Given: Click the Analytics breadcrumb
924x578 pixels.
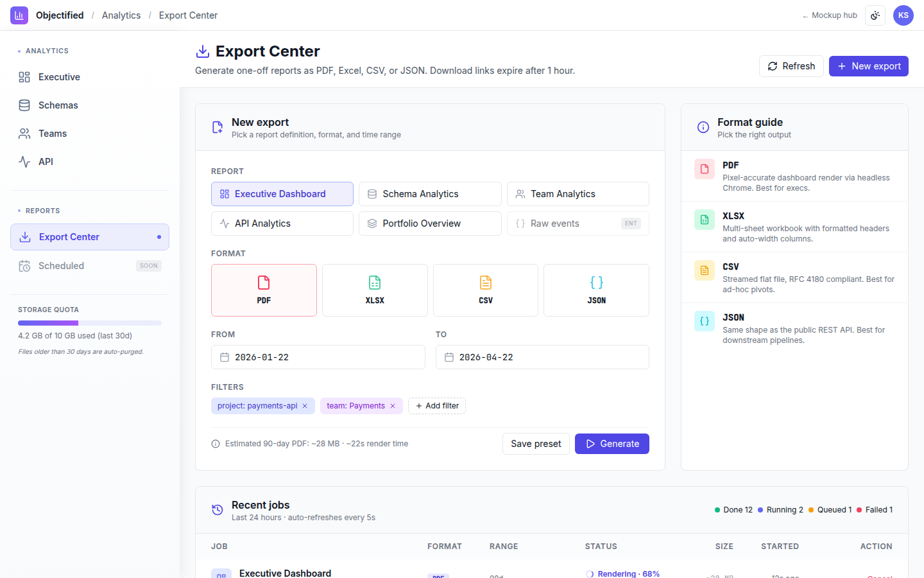Looking at the screenshot, I should click(x=121, y=15).
